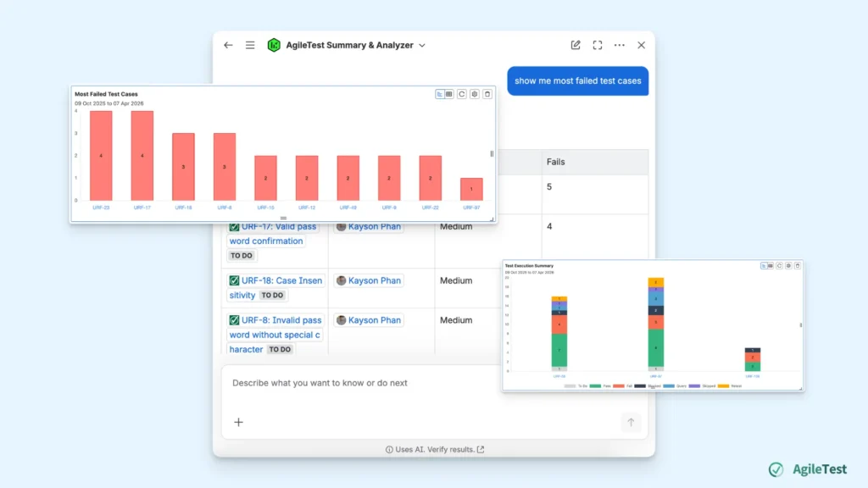Click the info icon beside 'Uses AI'
Image resolution: width=868 pixels, height=488 pixels.
tap(389, 450)
